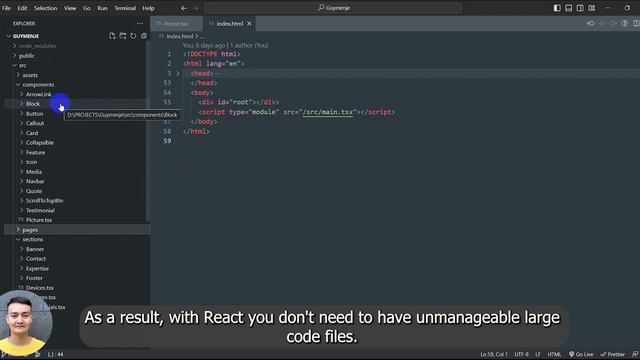
Task: Follow the /src/main.tsx link in code
Action: 327,112
